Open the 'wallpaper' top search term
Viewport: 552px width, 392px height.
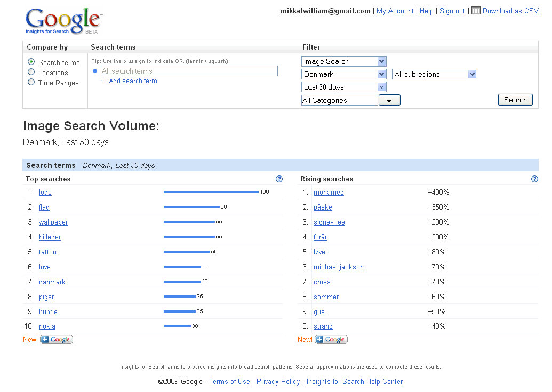pyautogui.click(x=53, y=222)
